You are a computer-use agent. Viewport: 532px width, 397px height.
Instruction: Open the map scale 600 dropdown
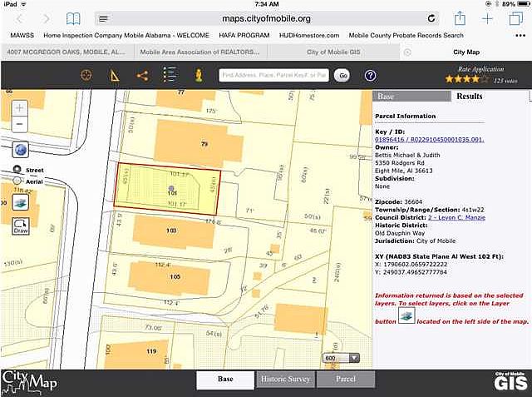click(x=342, y=358)
